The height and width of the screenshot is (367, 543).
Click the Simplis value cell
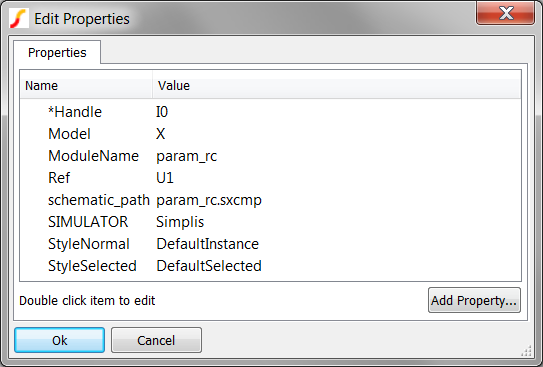180,222
